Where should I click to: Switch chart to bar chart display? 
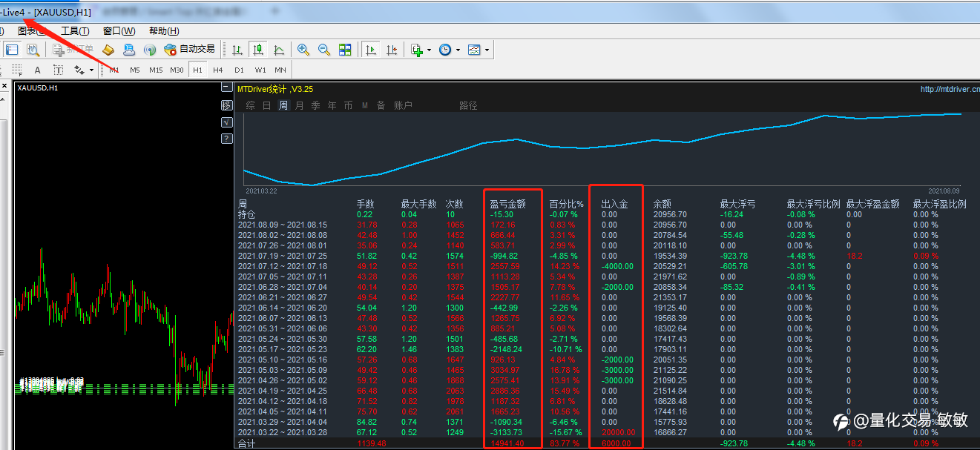[237, 50]
